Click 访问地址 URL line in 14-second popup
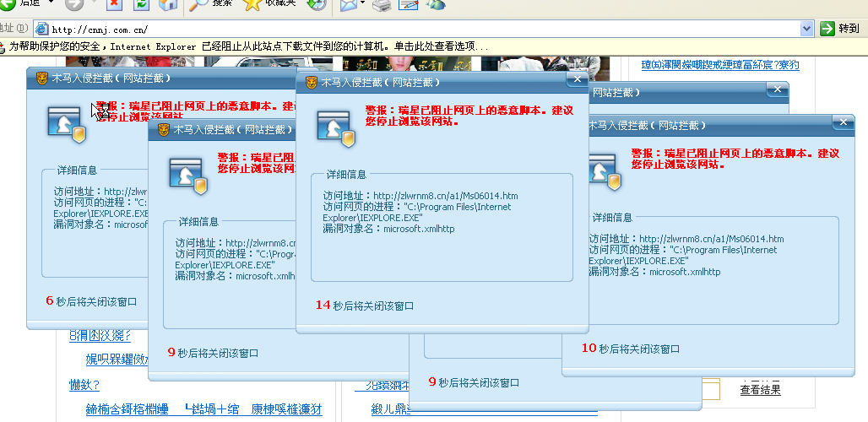868x422 pixels. (x=420, y=196)
